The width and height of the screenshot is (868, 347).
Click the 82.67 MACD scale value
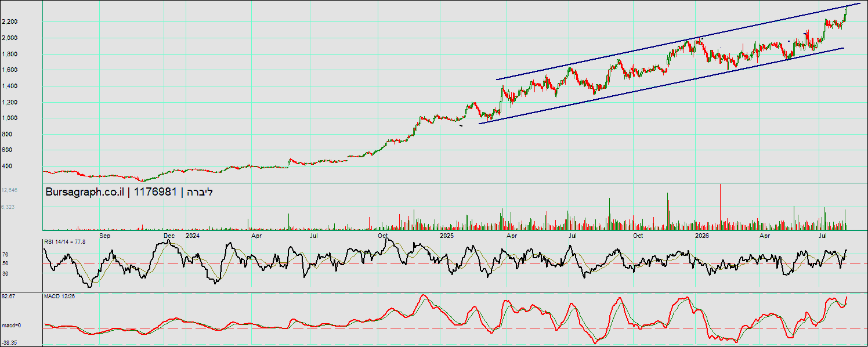tap(8, 297)
